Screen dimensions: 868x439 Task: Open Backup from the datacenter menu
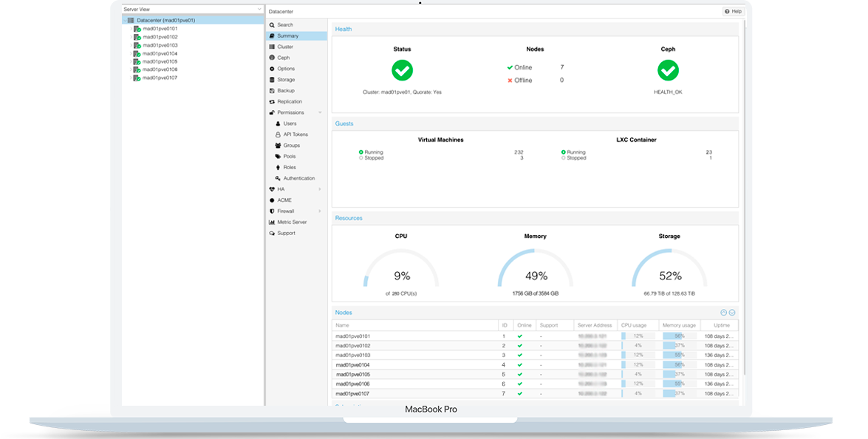point(285,91)
